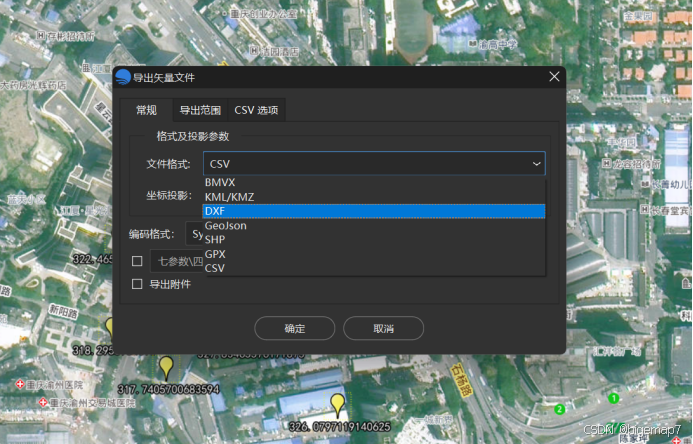Click the 七参数 input field
The width and height of the screenshot is (693, 444).
pyautogui.click(x=177, y=261)
